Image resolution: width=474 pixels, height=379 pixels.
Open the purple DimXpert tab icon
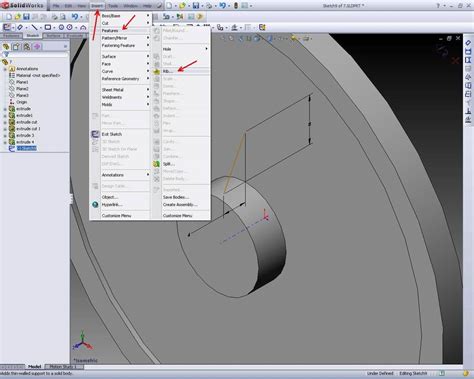tap(37, 46)
